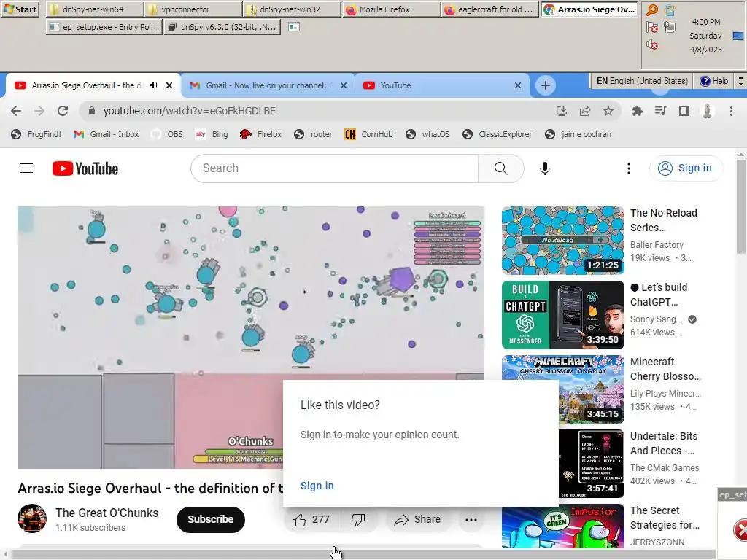Image resolution: width=747 pixels, height=560 pixels.
Task: Open more actions ellipsis below video
Action: click(x=471, y=519)
